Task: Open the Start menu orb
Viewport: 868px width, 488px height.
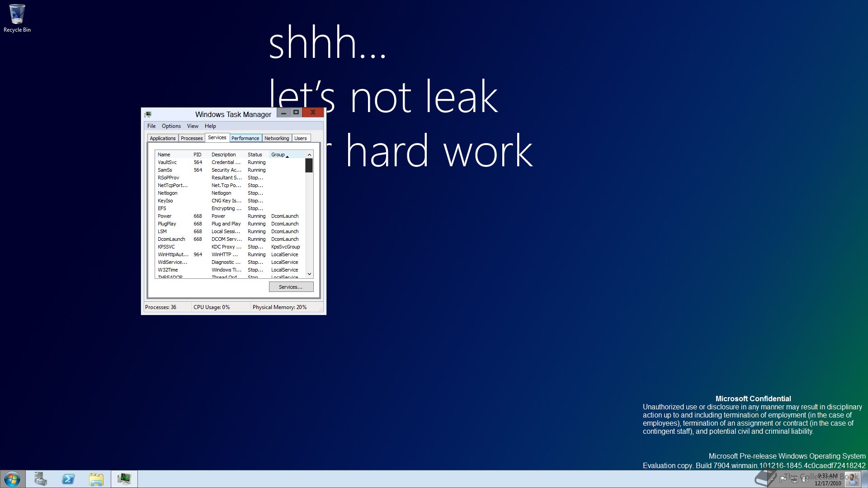Action: (12, 479)
